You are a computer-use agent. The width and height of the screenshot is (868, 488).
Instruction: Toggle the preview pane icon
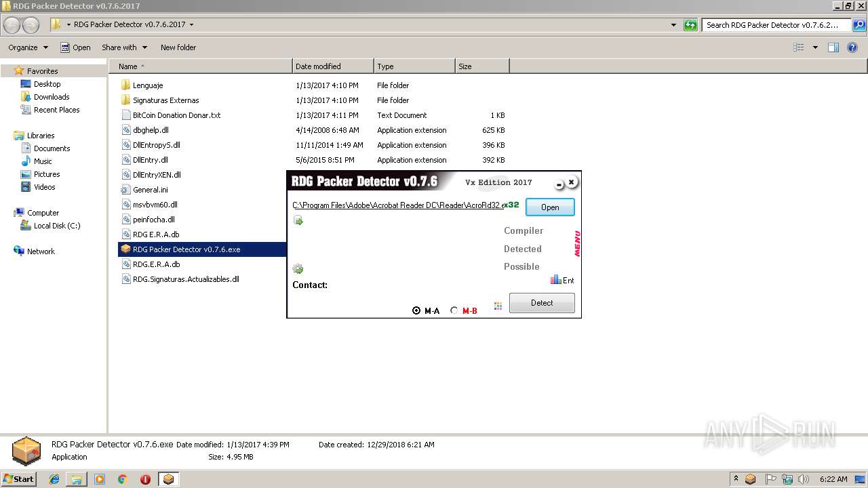[833, 47]
